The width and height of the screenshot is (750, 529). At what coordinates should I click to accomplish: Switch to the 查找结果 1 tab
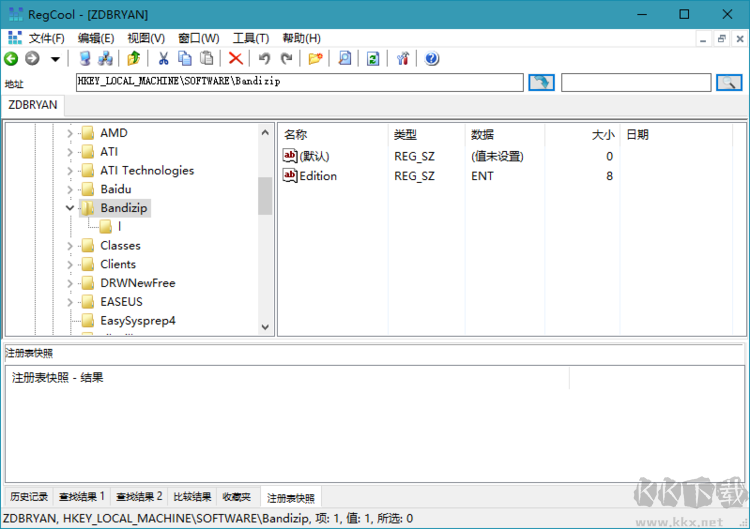point(82,497)
